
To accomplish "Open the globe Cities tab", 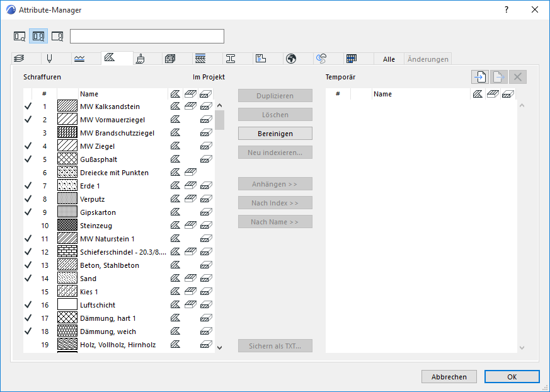I will pos(291,59).
